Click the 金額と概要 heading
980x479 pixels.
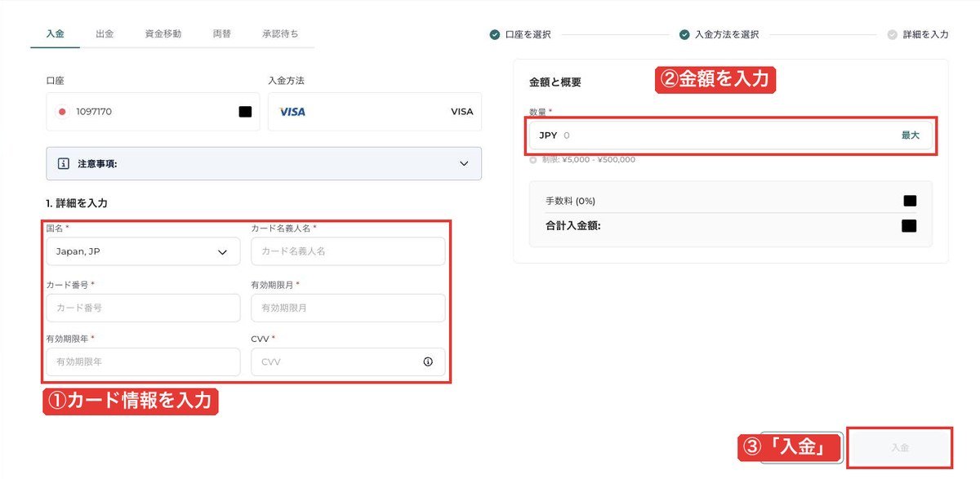(x=555, y=82)
